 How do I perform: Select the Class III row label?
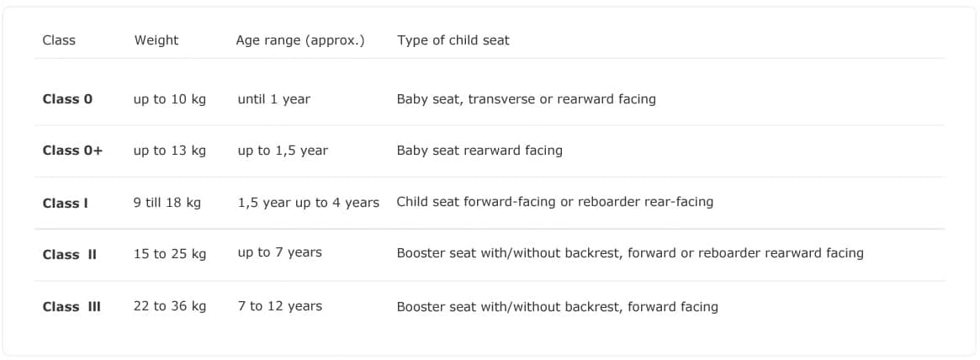coord(72,306)
